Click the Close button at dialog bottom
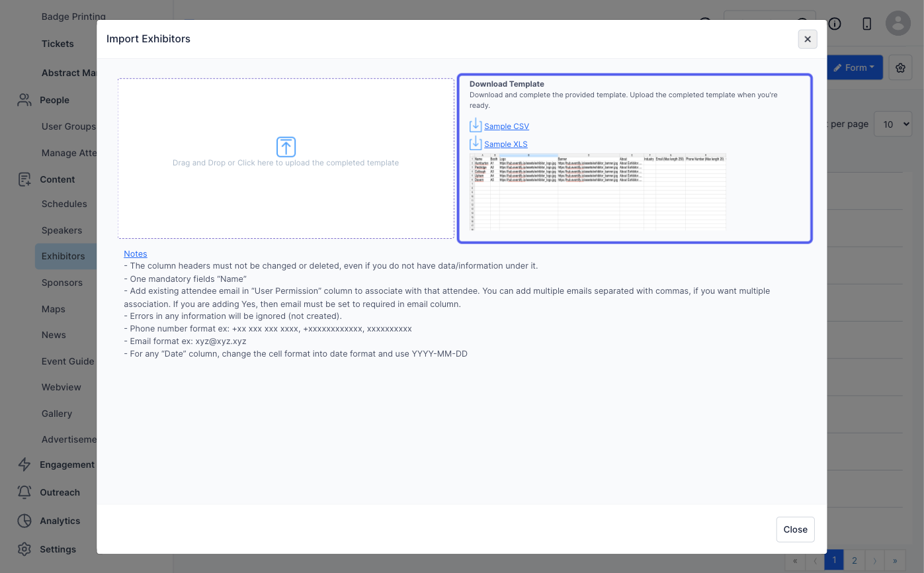The height and width of the screenshot is (573, 924). (795, 529)
